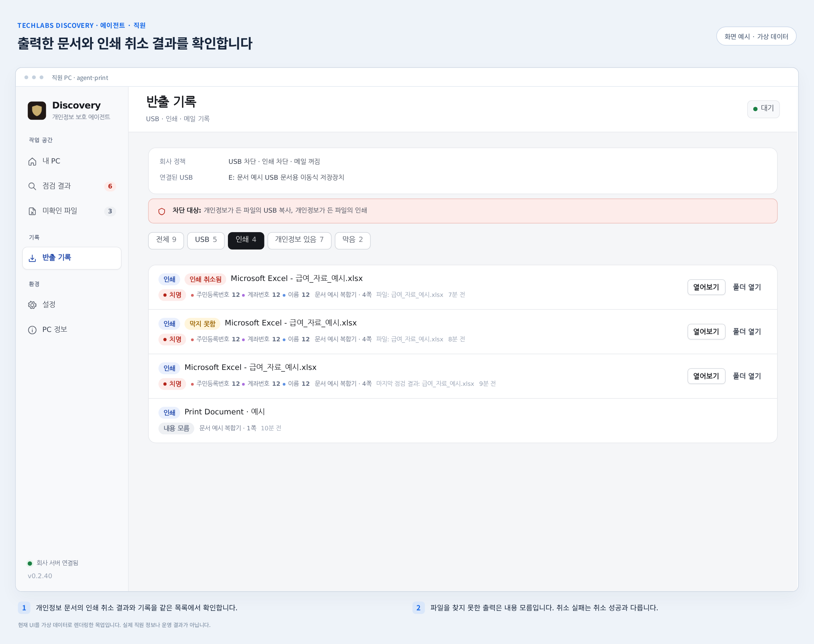Click the 내용 모름 tag

(x=176, y=429)
